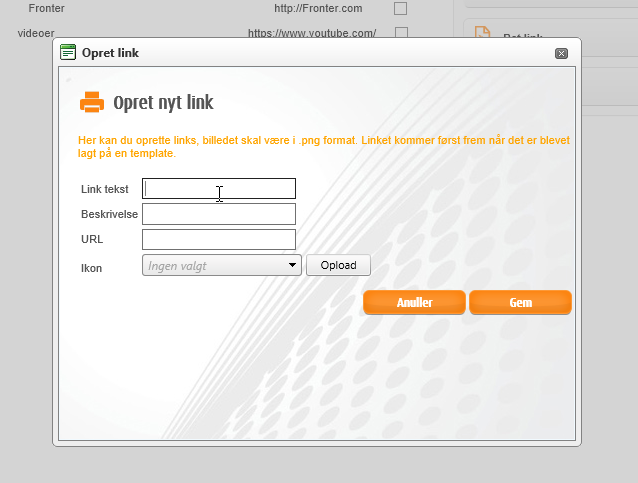This screenshot has height=483, width=638.
Task: Click inside the Beskrivelse text field
Action: pyautogui.click(x=219, y=214)
